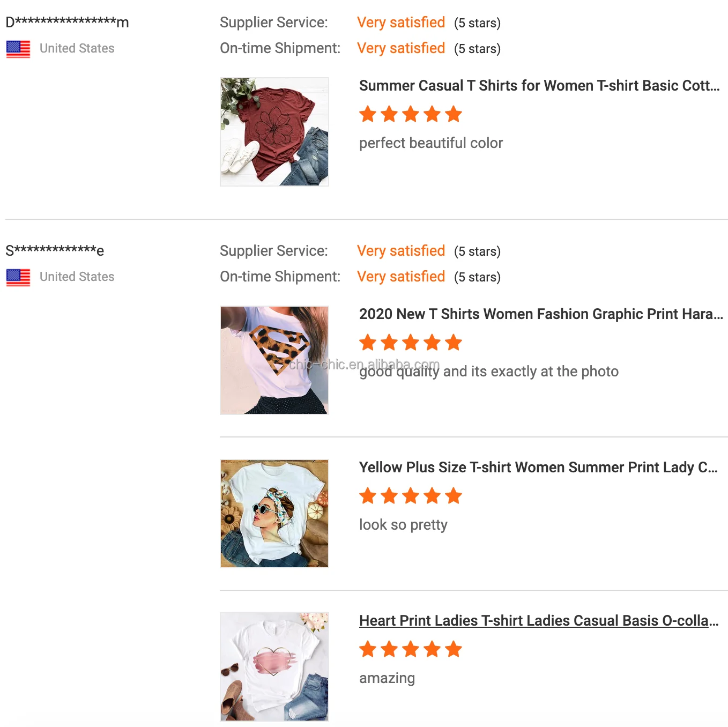Open 'Summer Casual T Shirts for Women' product link

539,86
